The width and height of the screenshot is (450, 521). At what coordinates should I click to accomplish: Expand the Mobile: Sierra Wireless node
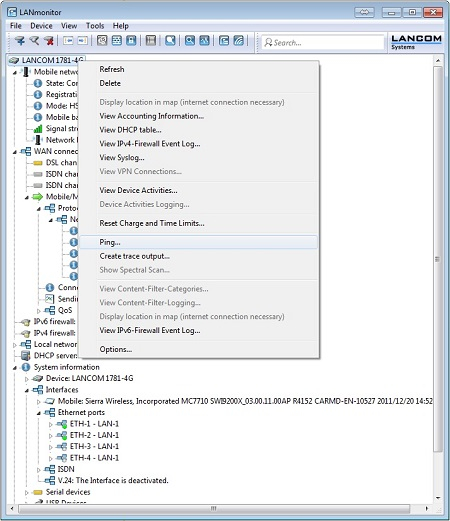pyautogui.click(x=39, y=402)
